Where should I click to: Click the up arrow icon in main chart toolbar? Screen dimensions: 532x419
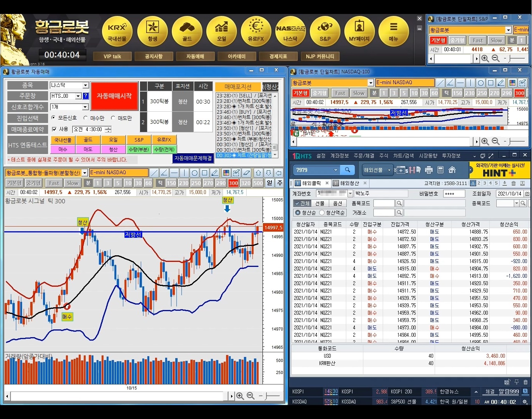pos(258,173)
